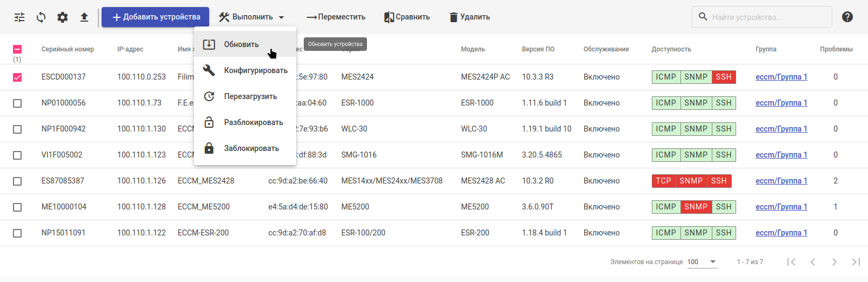Go to the first page icon
This screenshot has width=868, height=282.
coord(791,262)
